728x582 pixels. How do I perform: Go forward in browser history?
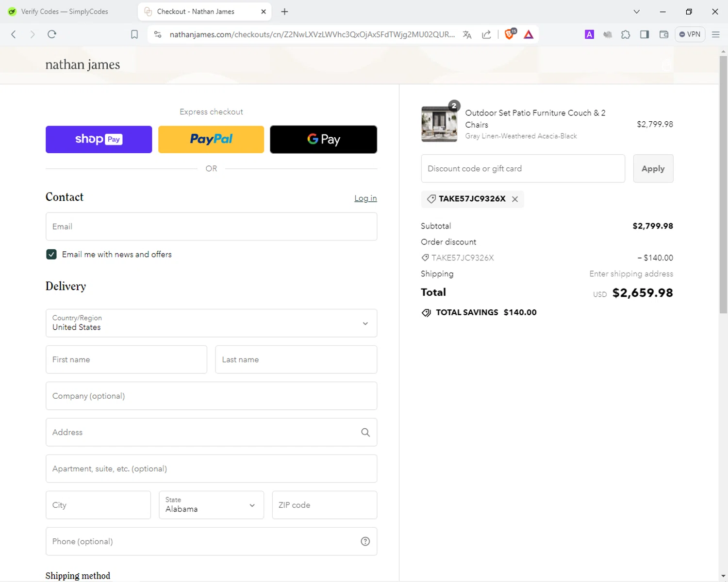point(33,34)
